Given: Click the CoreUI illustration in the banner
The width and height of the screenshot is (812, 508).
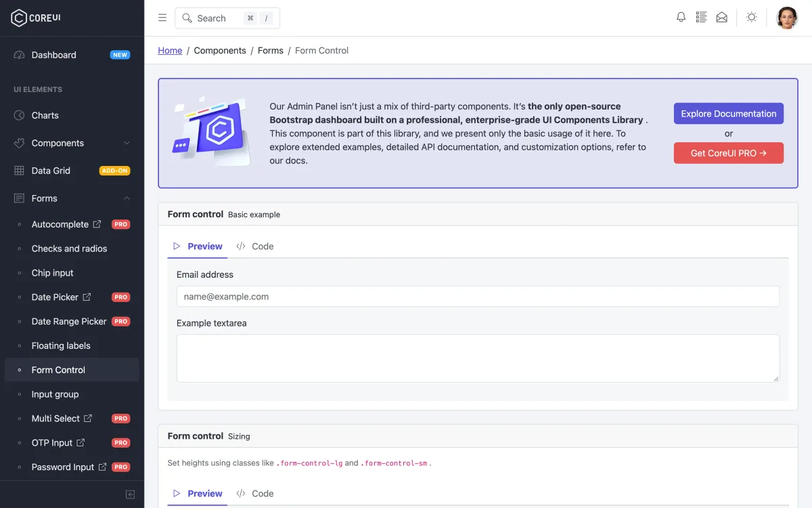Looking at the screenshot, I should (211, 131).
